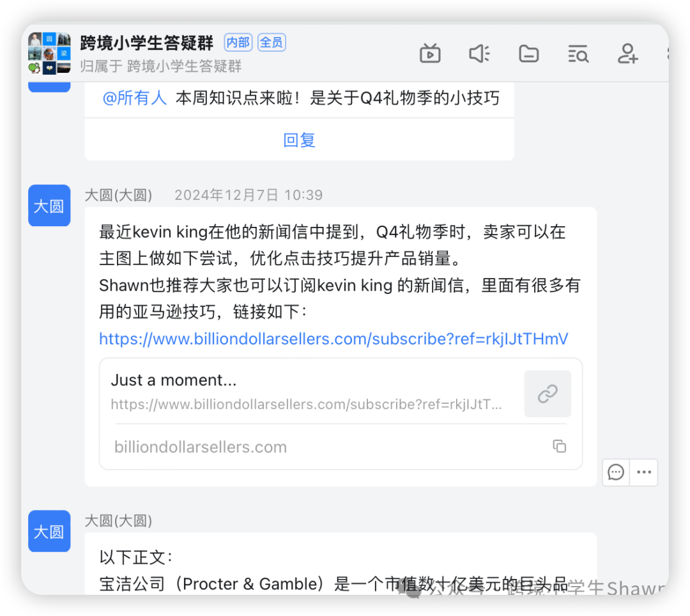The height and width of the screenshot is (616, 690).
Task: Open the announcement speaker icon
Action: [479, 54]
